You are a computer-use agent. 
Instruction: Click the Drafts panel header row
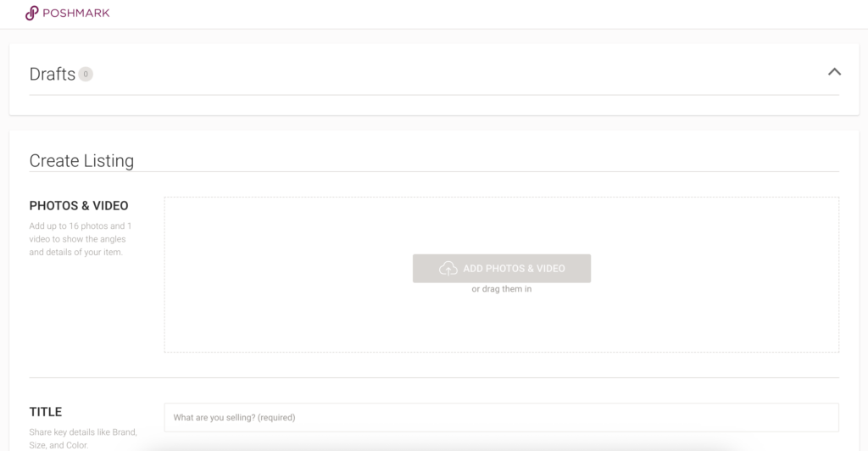tap(434, 74)
